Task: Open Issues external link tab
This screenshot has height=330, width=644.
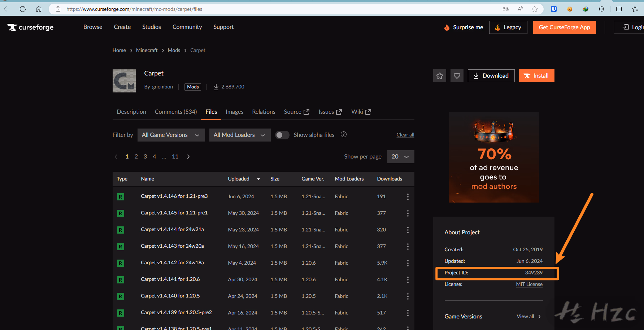Action: click(x=330, y=112)
